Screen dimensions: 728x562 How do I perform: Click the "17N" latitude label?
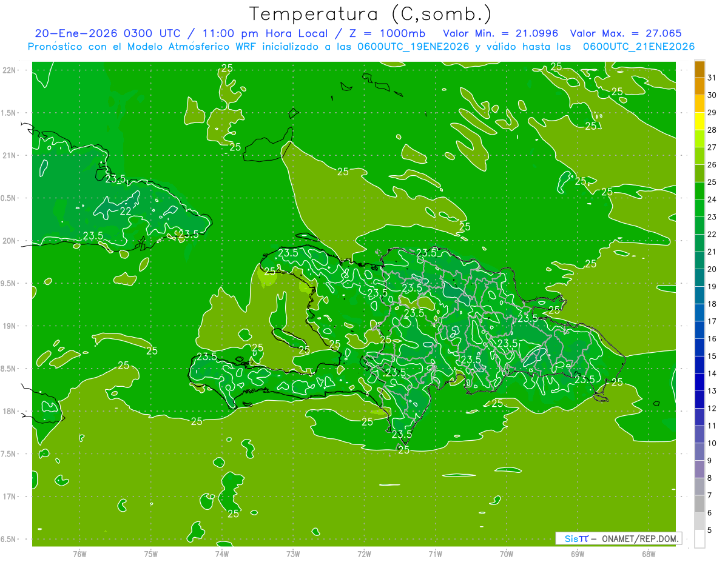coord(9,497)
